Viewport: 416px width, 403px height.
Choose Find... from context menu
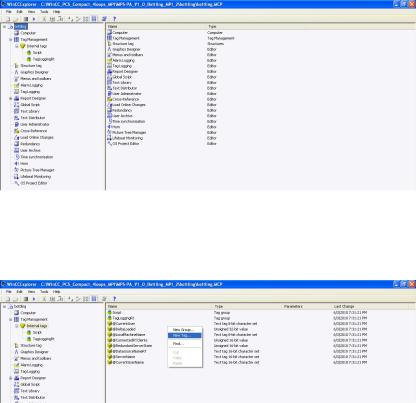pos(185,343)
